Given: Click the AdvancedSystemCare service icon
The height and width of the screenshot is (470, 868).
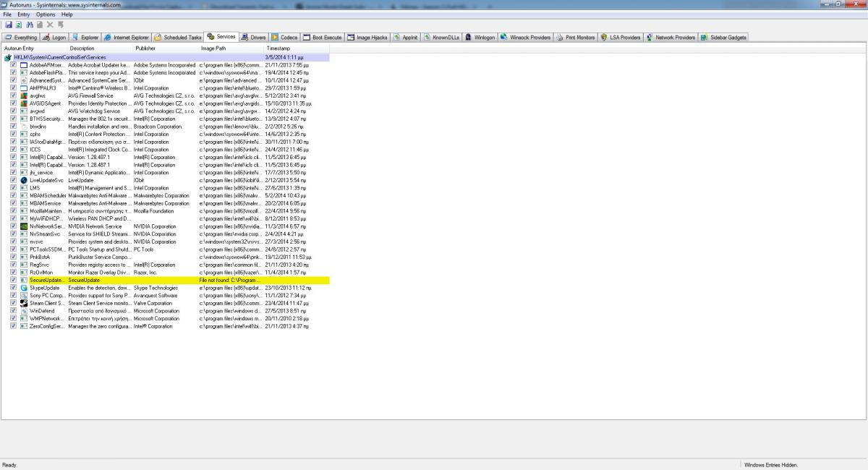Looking at the screenshot, I should point(24,80).
